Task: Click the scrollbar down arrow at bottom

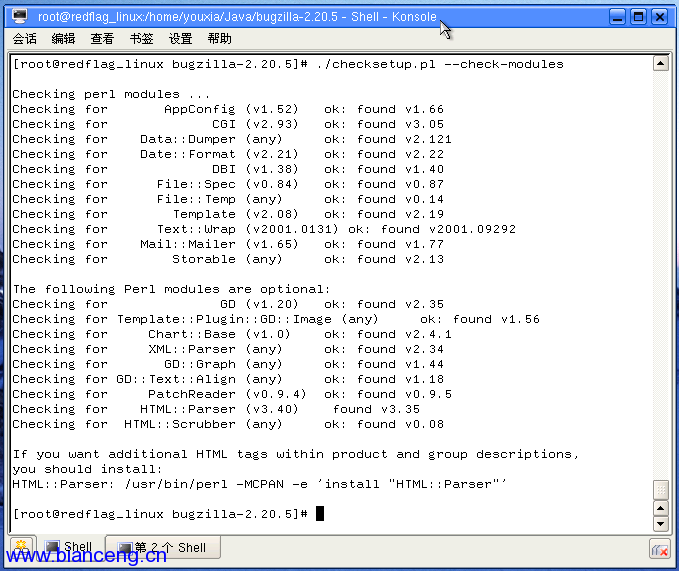Action: [660, 524]
